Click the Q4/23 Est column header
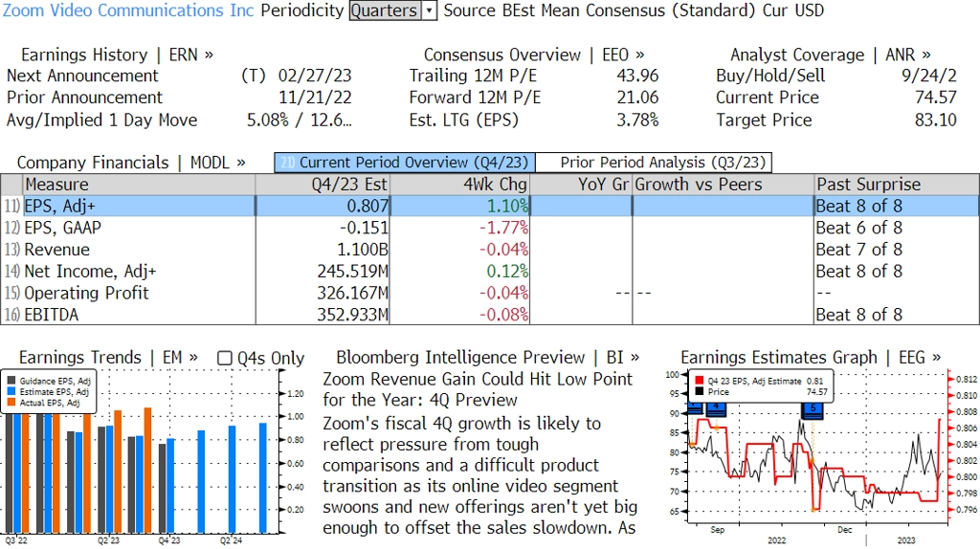Image resolution: width=980 pixels, height=549 pixels. pos(323,185)
